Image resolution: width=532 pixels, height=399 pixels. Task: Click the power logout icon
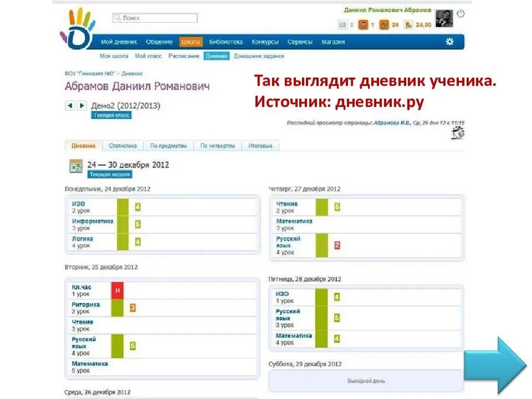tap(461, 13)
